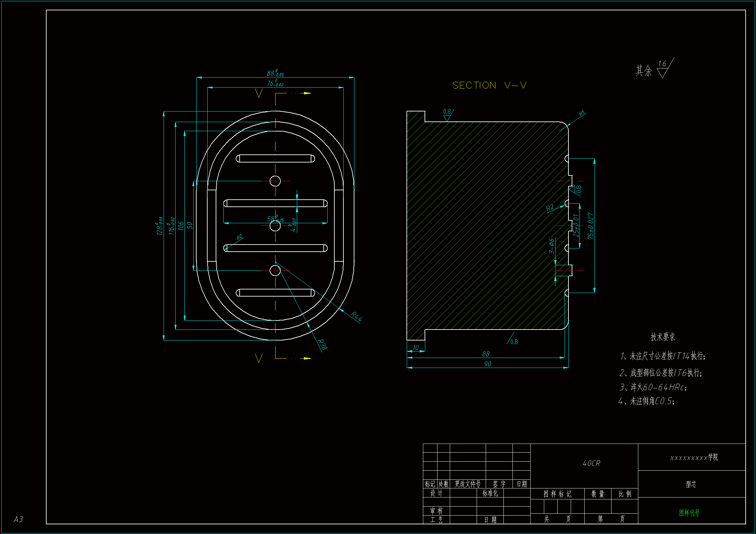Select the R44 radius dimension label
The width and height of the screenshot is (756, 534).
click(x=356, y=316)
